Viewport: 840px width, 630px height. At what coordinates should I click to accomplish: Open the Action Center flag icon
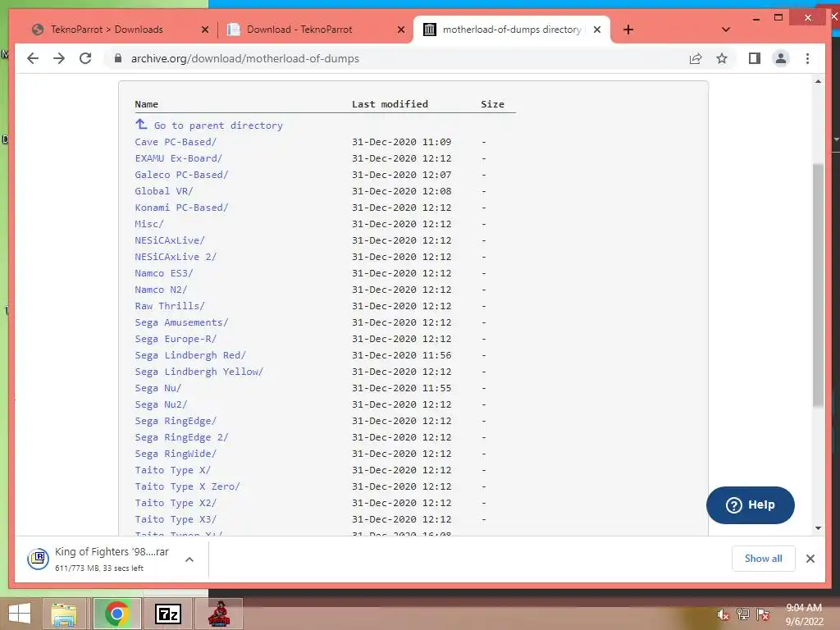[x=763, y=614]
